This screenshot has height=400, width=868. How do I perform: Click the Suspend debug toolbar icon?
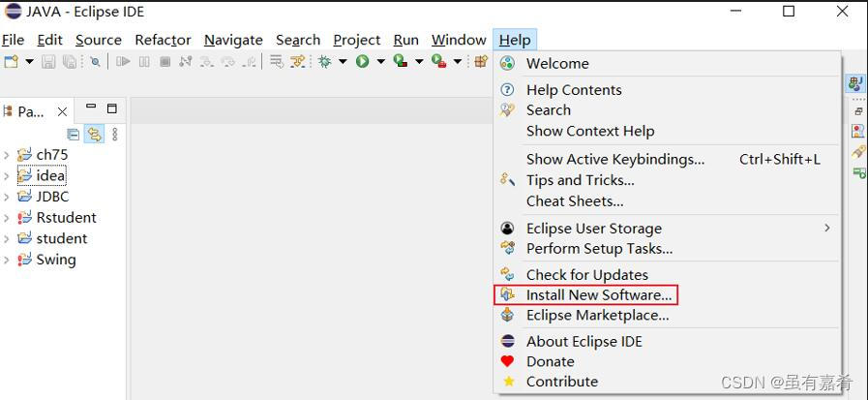[x=144, y=61]
